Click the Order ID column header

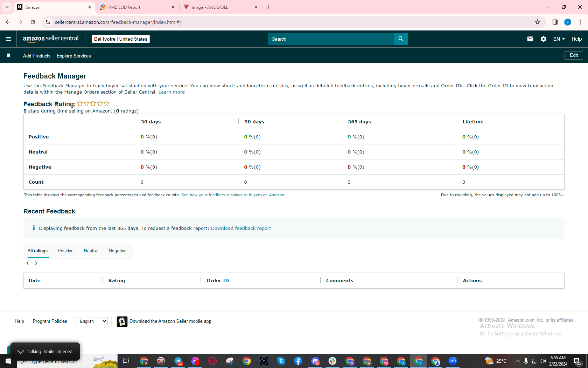[x=218, y=281]
